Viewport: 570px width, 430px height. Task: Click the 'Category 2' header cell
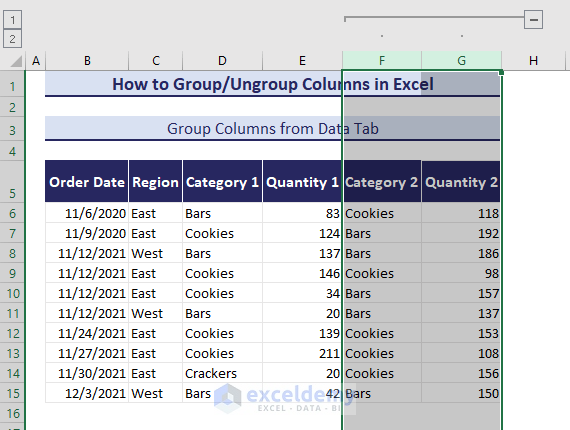[382, 181]
